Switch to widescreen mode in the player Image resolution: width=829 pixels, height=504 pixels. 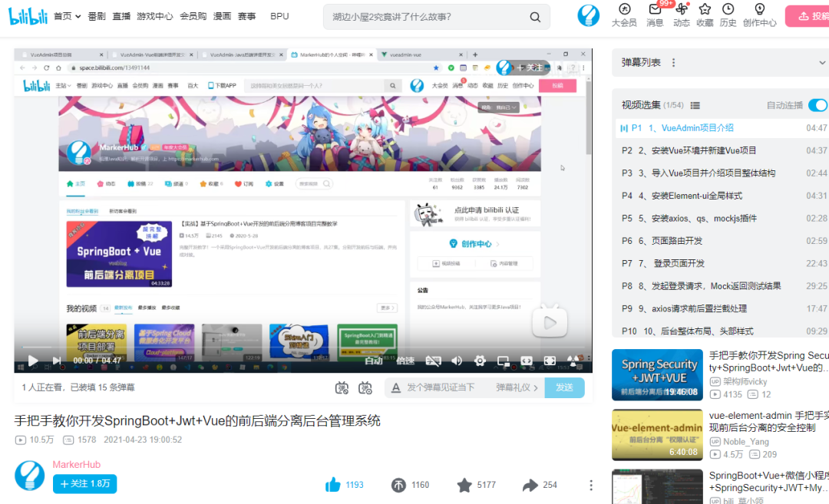pyautogui.click(x=527, y=361)
